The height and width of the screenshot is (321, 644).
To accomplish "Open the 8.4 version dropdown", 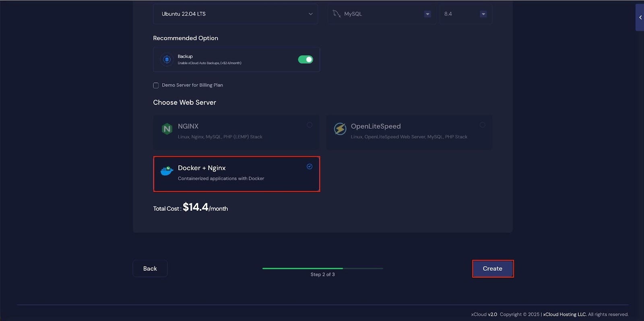I will pos(483,14).
